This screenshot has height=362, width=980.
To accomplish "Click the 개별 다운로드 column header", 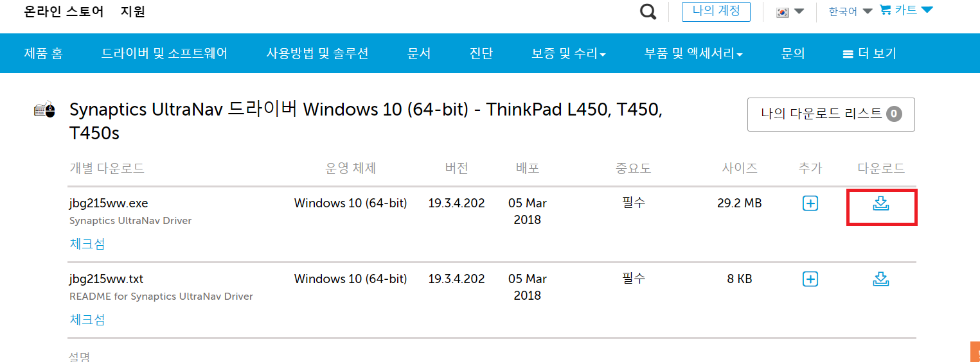I will pos(107,169).
